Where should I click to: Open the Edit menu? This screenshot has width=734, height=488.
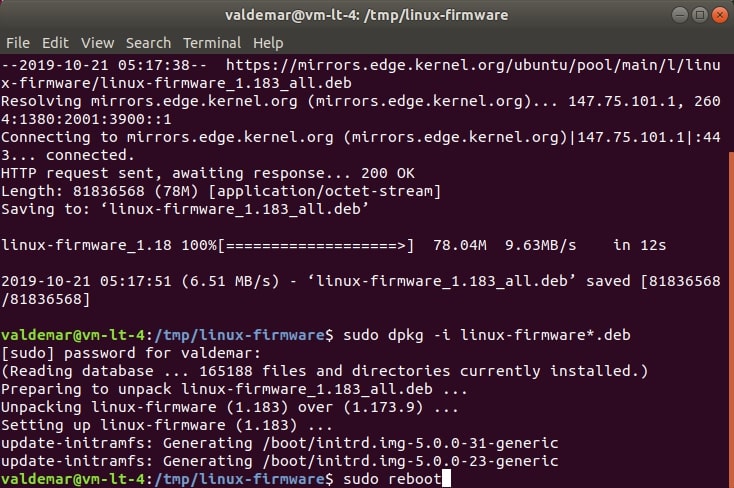[55, 43]
